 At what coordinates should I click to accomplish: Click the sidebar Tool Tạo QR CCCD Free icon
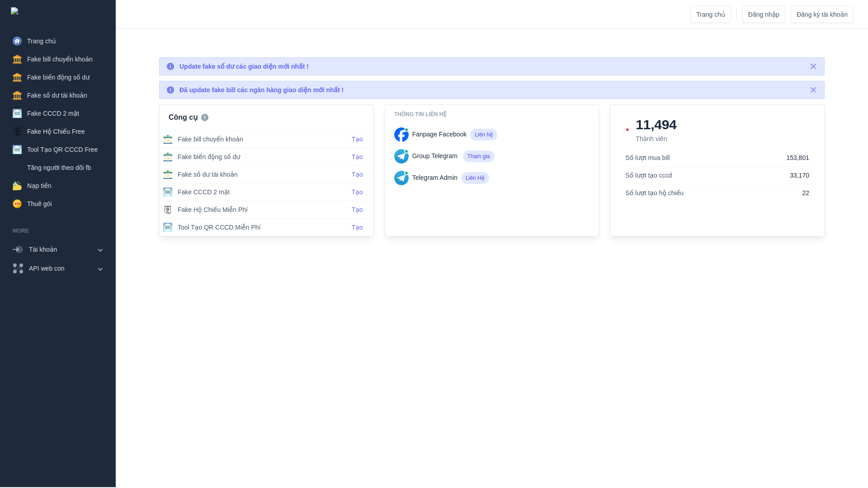pyautogui.click(x=17, y=150)
